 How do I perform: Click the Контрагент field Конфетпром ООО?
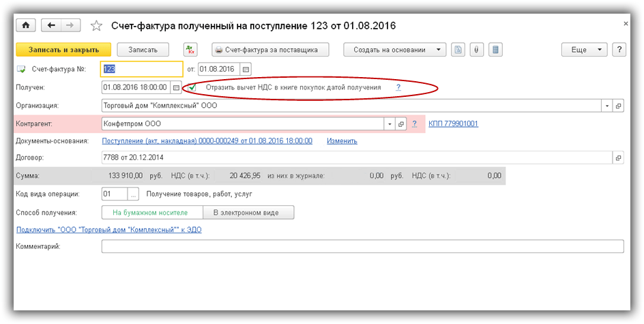(243, 123)
